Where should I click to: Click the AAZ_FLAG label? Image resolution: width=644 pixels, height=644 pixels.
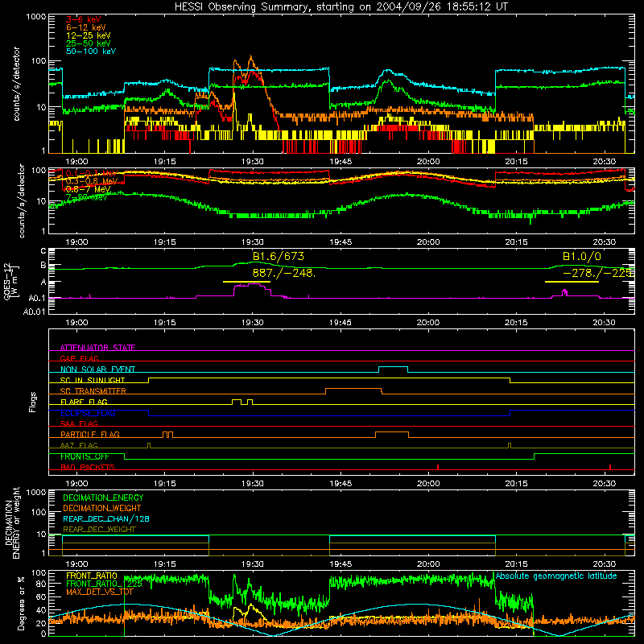[x=79, y=445]
